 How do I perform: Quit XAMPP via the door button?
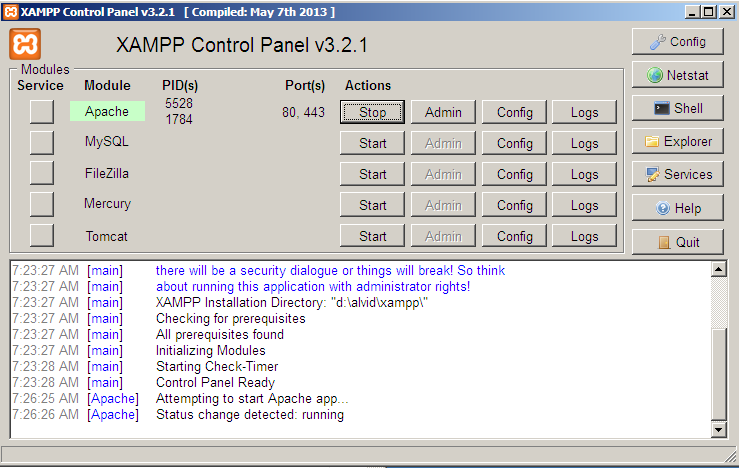coord(677,242)
